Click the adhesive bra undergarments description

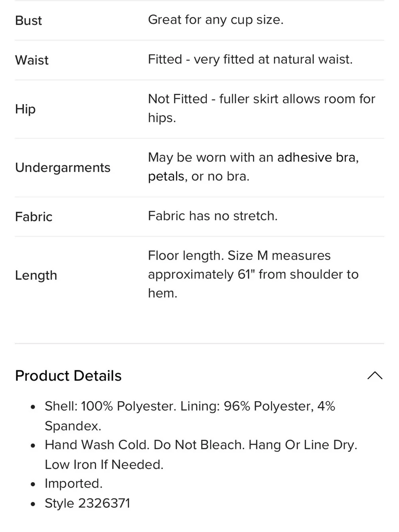click(253, 167)
